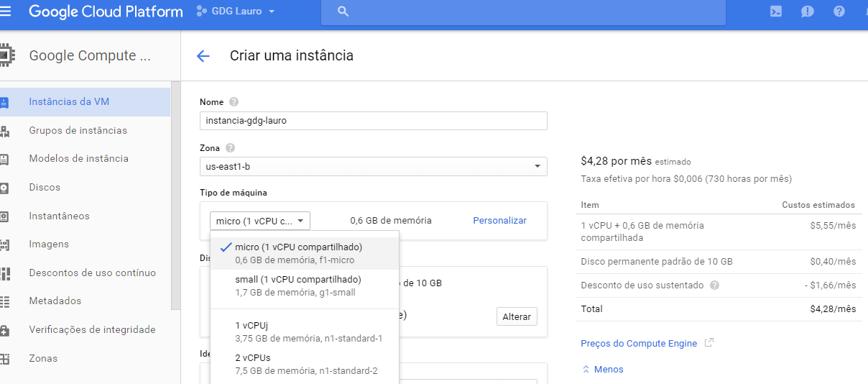868x384 pixels.
Task: Click the Zonas sidebar icon
Action: click(4, 359)
